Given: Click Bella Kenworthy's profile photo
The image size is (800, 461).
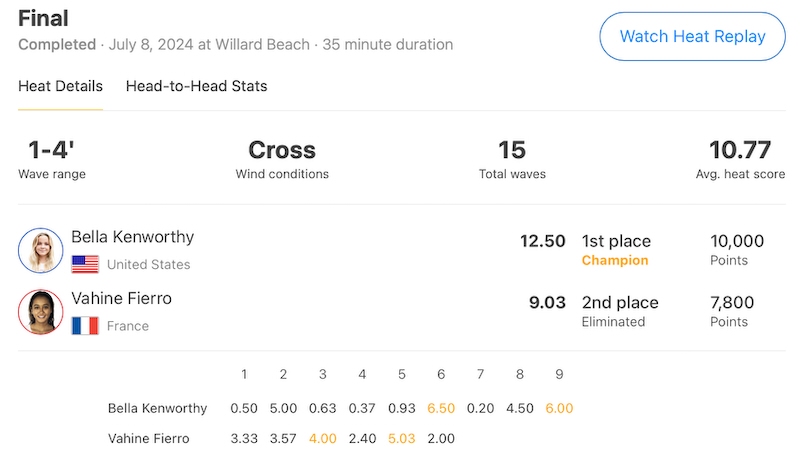Looking at the screenshot, I should pos(41,250).
